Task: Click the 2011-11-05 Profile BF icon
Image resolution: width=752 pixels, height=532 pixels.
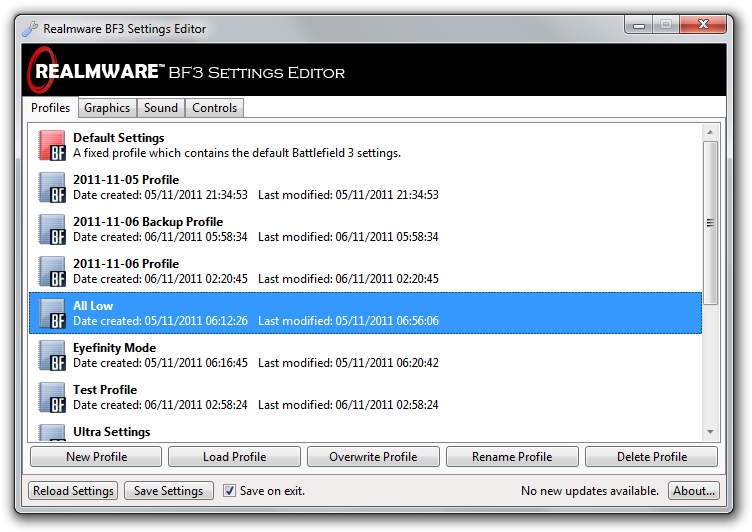Action: tap(52, 187)
